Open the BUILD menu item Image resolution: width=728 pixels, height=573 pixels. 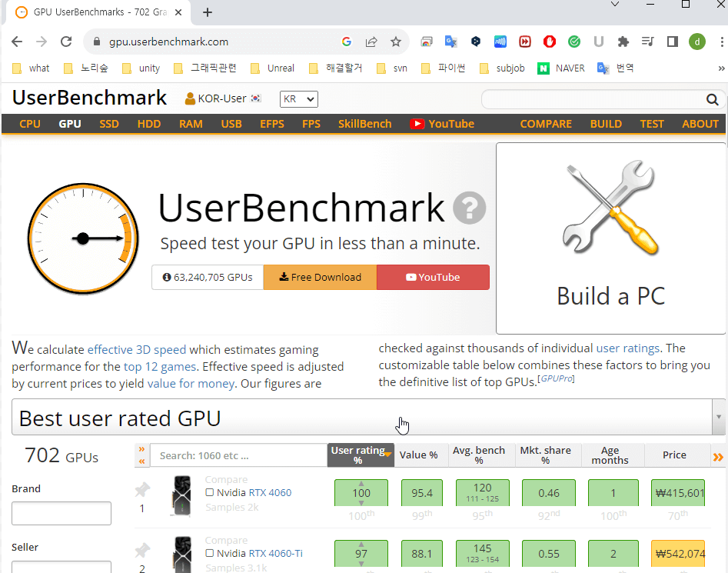[x=606, y=124]
